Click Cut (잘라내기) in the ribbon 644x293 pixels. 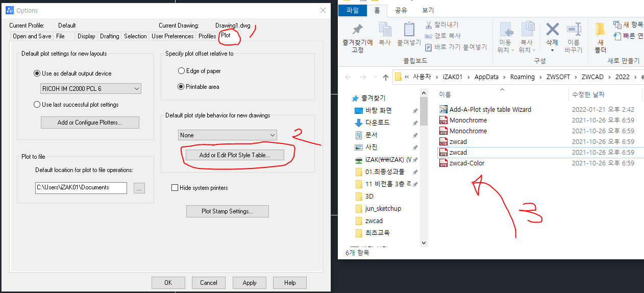[442, 25]
